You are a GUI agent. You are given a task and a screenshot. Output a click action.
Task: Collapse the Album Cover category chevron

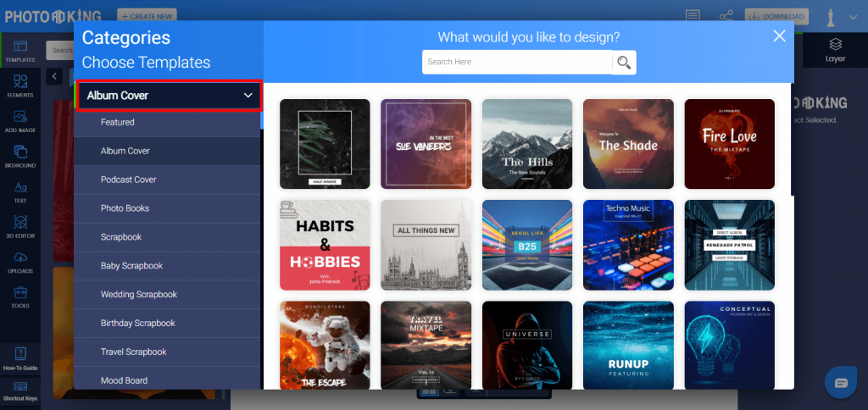248,96
